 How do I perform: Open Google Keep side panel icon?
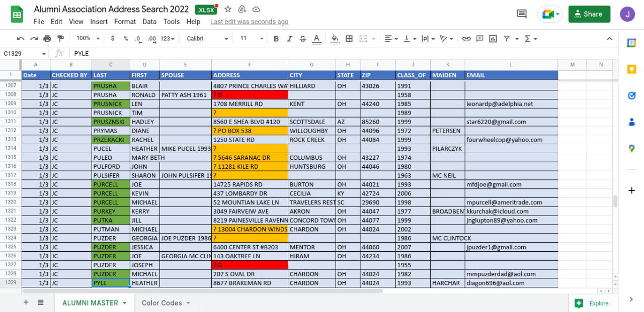click(632, 69)
